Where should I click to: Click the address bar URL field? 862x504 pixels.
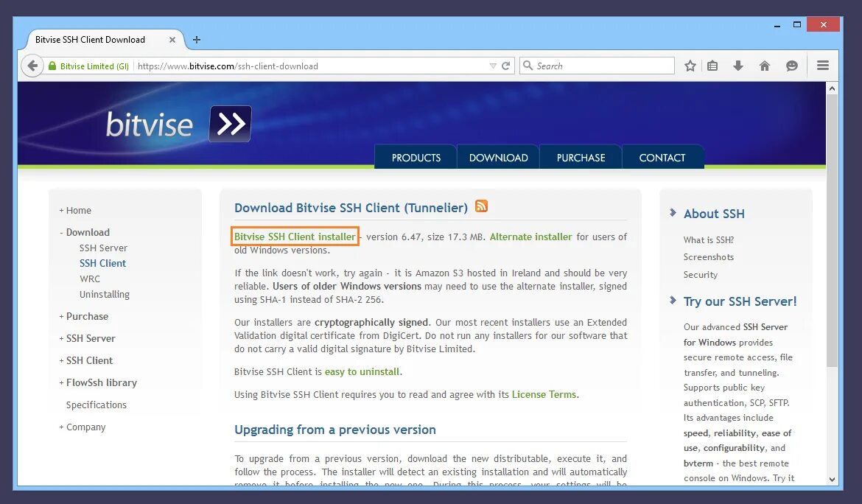(311, 66)
